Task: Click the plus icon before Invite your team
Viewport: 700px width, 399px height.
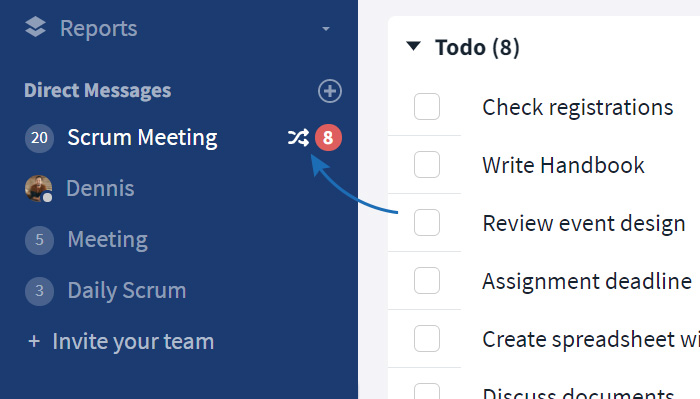Action: point(34,342)
